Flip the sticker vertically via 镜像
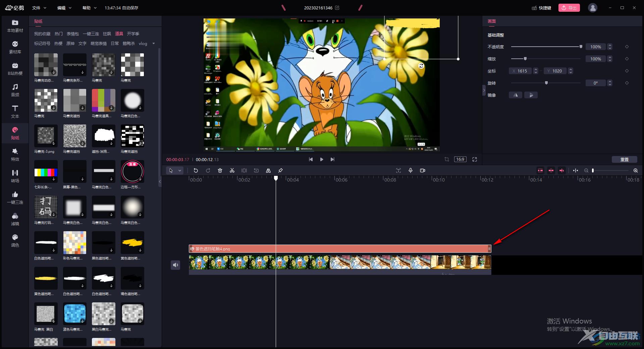This screenshot has width=644, height=349. pos(531,95)
